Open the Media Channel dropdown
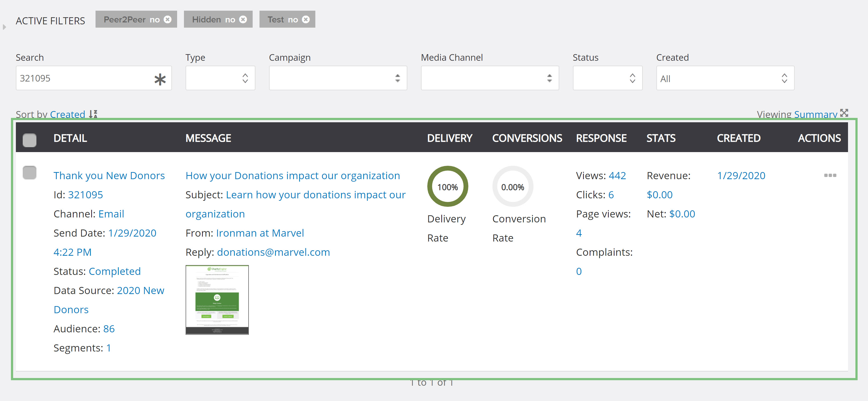This screenshot has height=401, width=868. click(x=490, y=78)
